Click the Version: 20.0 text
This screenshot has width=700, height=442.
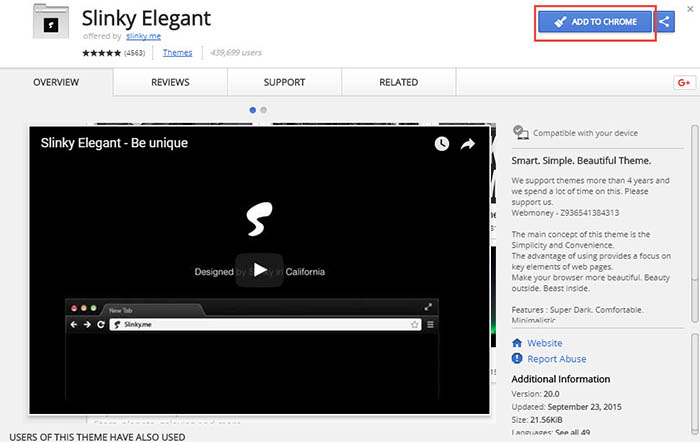[x=535, y=394]
